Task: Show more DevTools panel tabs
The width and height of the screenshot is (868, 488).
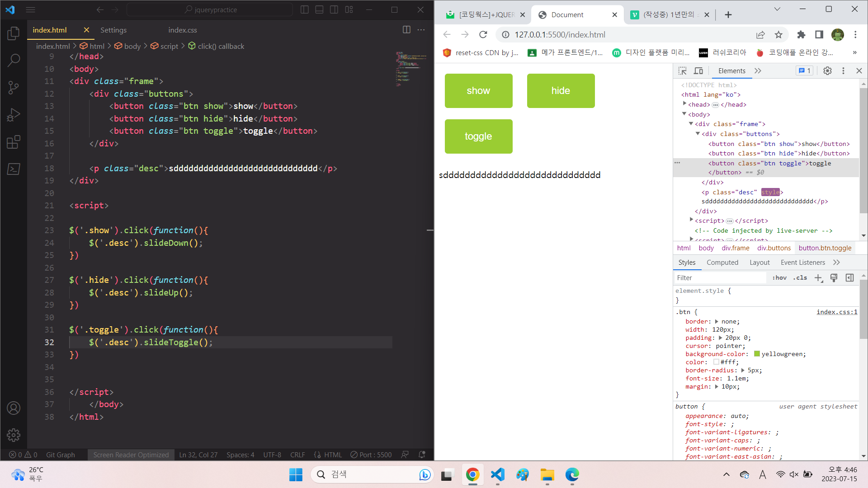Action: point(758,71)
